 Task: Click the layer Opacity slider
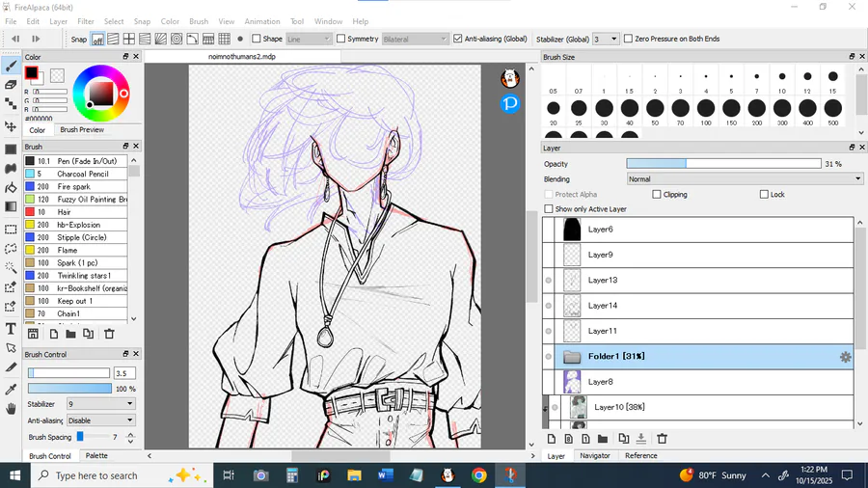pos(723,164)
